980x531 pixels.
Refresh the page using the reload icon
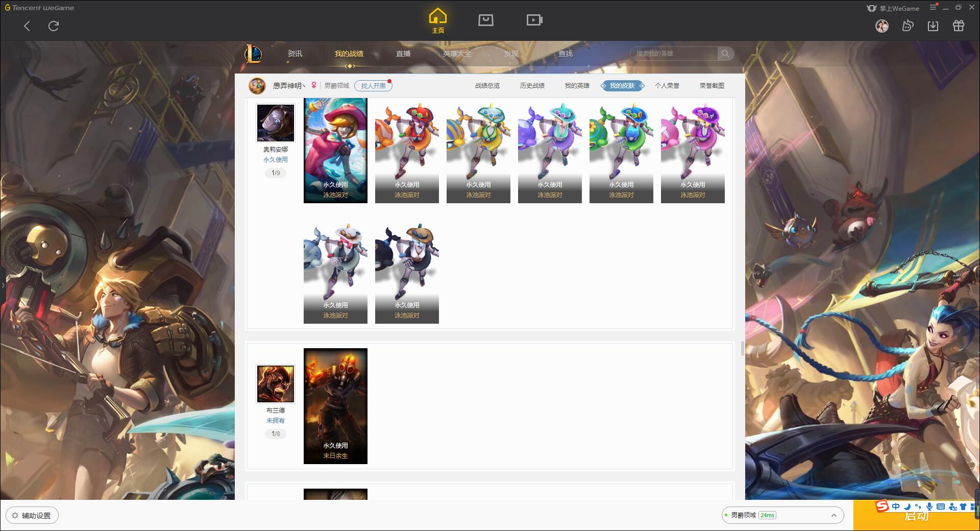tap(54, 26)
